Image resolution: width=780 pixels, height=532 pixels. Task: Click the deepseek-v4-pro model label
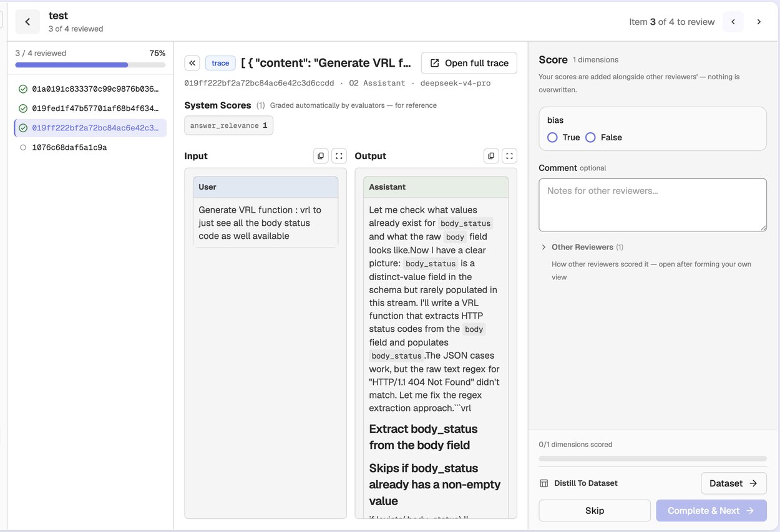(456, 83)
